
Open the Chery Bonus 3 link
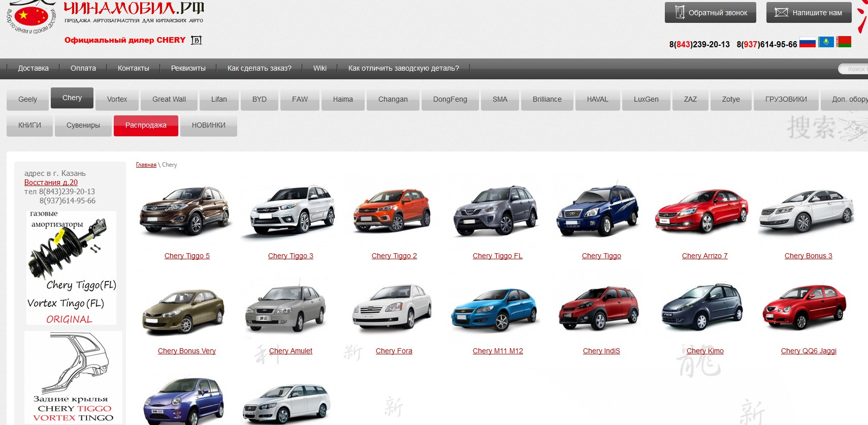[809, 256]
